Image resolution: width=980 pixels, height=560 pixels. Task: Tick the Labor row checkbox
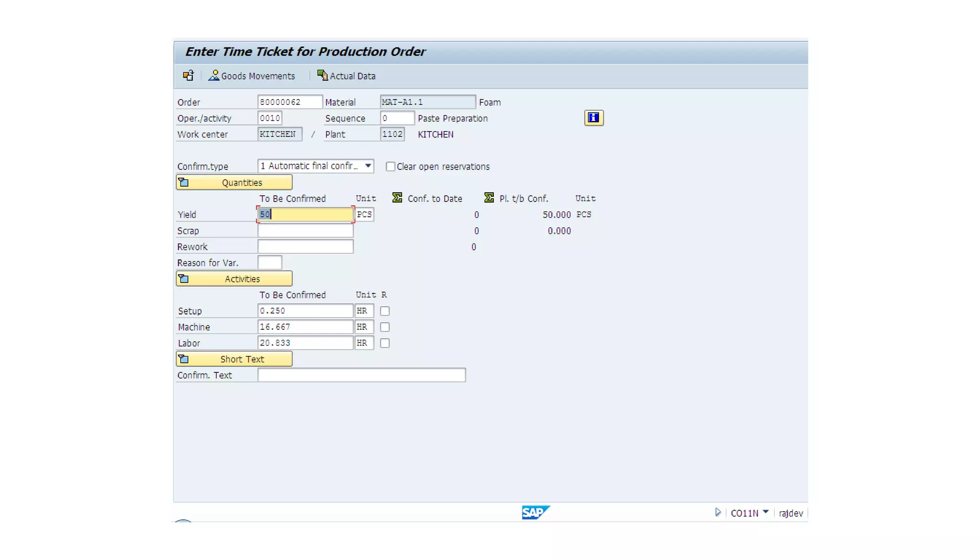tap(385, 343)
